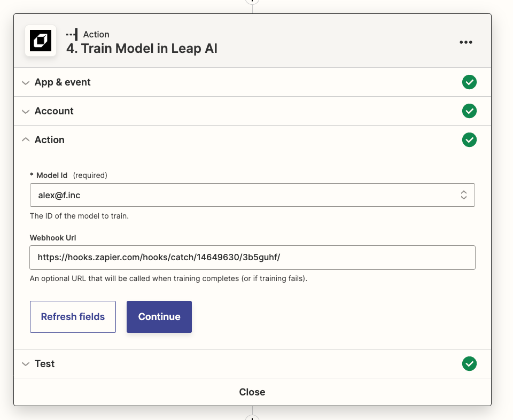The image size is (513, 420).
Task: Click the Account green checkmark
Action: pyautogui.click(x=469, y=111)
